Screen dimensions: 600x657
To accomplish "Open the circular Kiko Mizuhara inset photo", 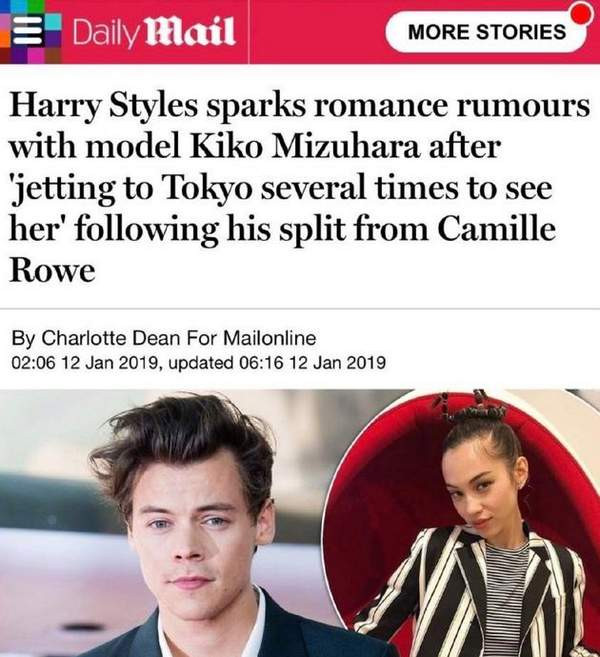I will (463, 523).
